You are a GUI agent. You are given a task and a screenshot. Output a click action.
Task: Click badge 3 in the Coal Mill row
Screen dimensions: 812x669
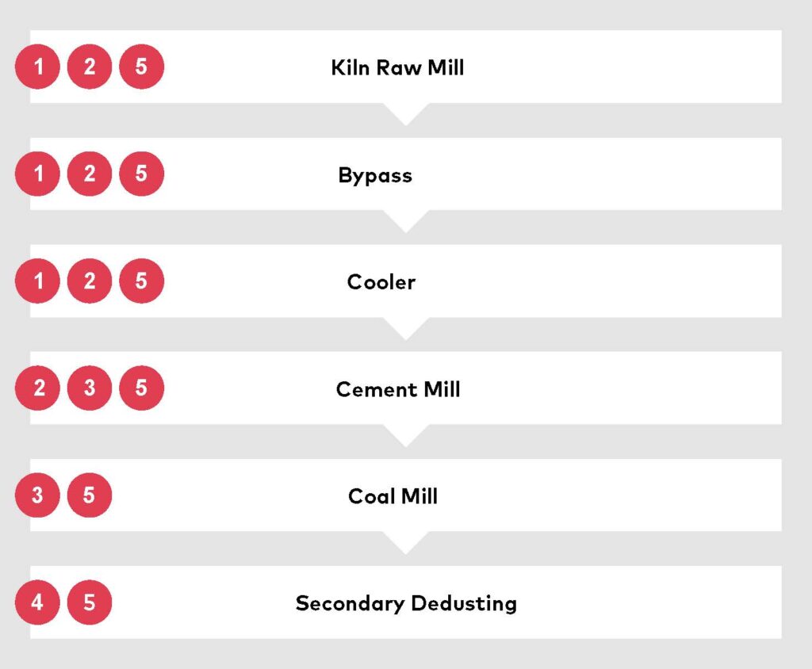tap(38, 495)
